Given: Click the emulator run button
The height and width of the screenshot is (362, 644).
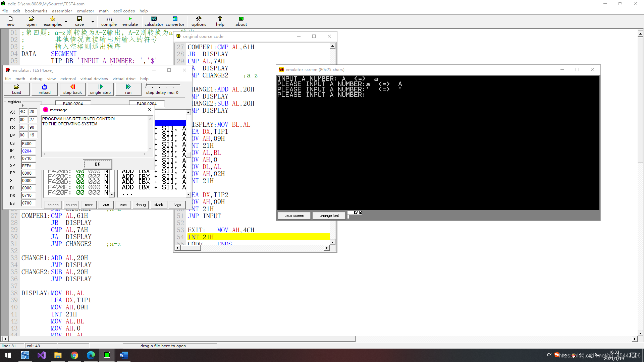Looking at the screenshot, I should [128, 89].
